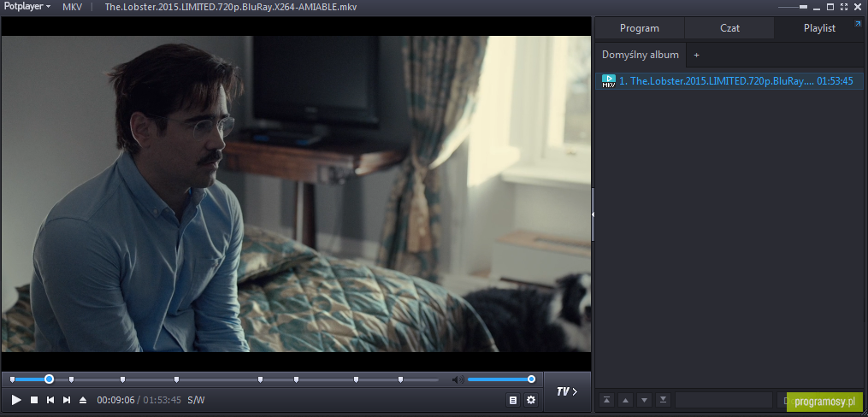The width and height of the screenshot is (868, 417).
Task: Move playlist item to bottom
Action: pyautogui.click(x=663, y=399)
